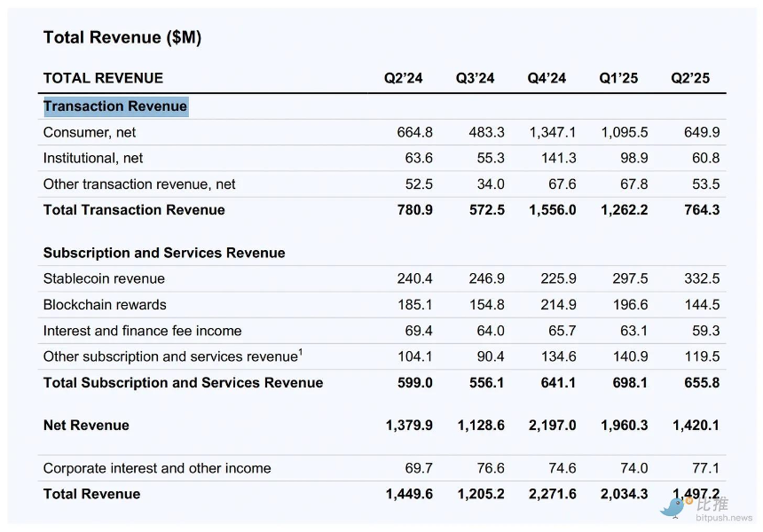Click the Q1'25 column header
The height and width of the screenshot is (532, 763).
point(618,78)
